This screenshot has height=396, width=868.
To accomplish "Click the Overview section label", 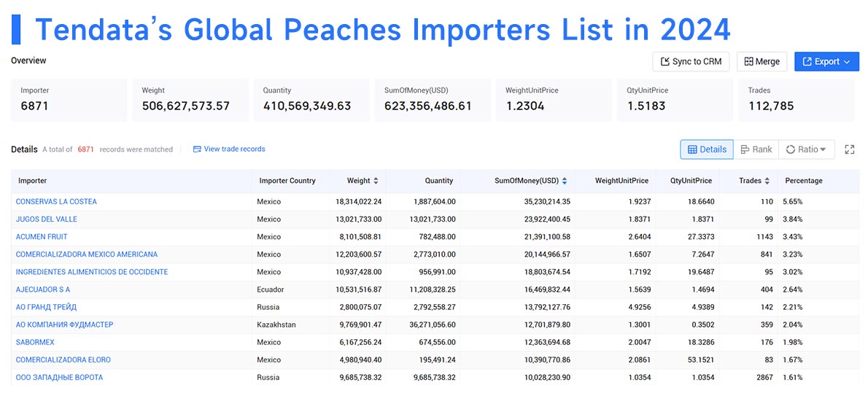I will click(x=28, y=61).
